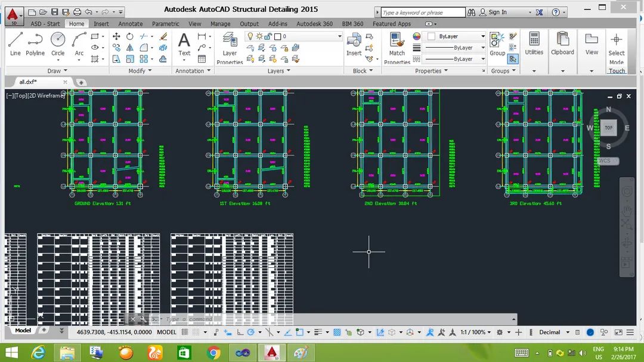Open the Utilities panel
Image resolution: width=644 pixels, height=362 pixels.
point(534,44)
